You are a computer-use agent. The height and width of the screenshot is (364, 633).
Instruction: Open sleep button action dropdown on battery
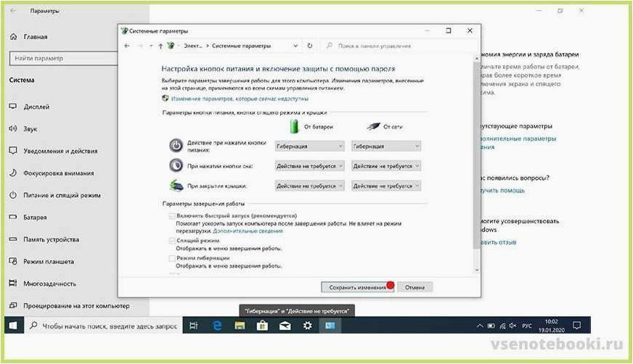[x=309, y=165]
